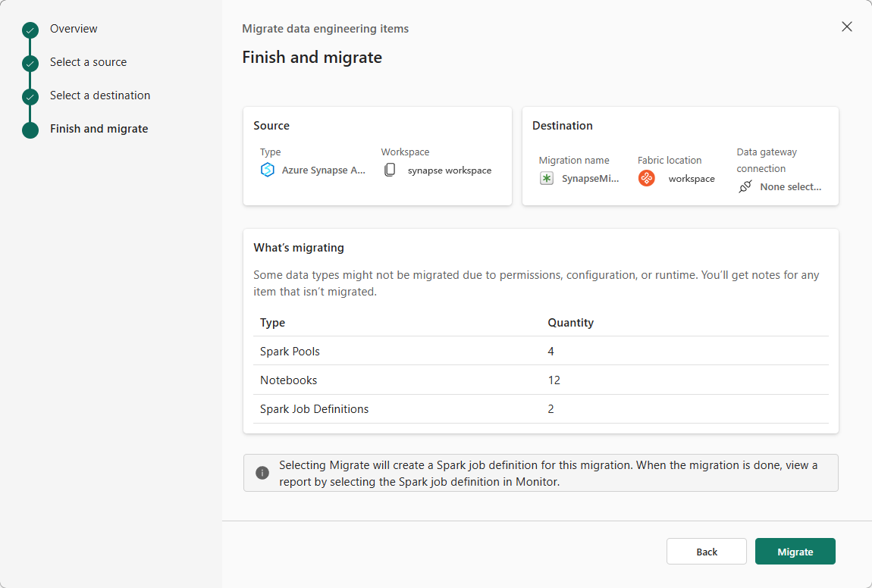Click the Azure Synapse Analytics icon

268,170
